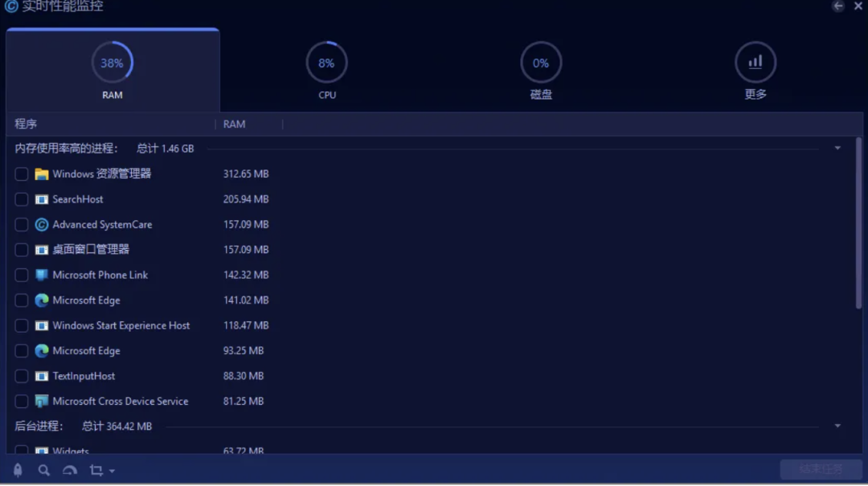Close the real-time performance monitor window
Viewport: 868px width, 486px height.
(858, 6)
